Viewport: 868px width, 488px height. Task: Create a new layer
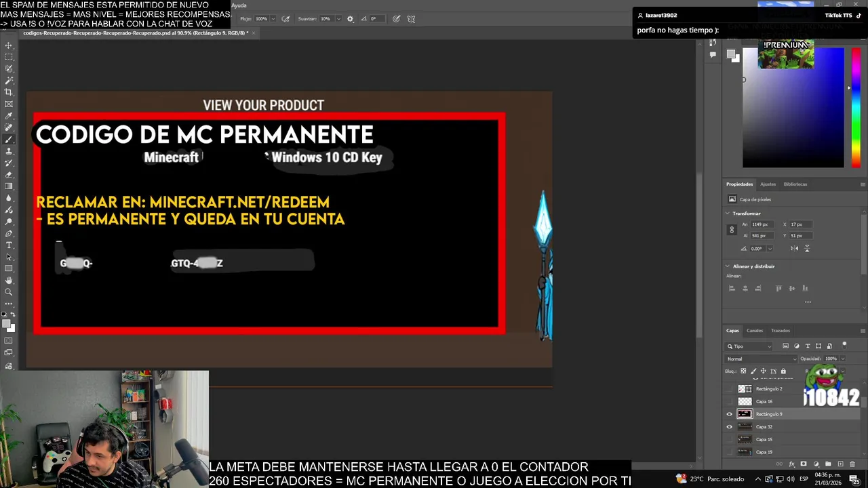pos(840,464)
